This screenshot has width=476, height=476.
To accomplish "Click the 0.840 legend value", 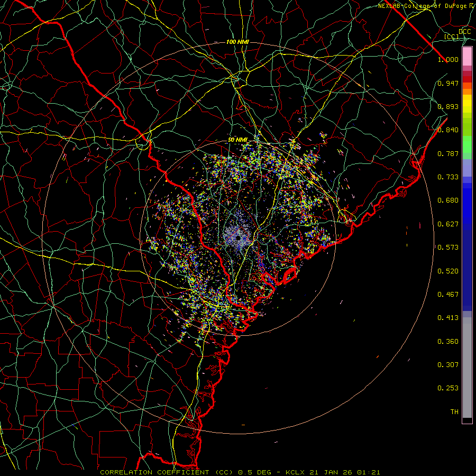I will click(448, 130).
